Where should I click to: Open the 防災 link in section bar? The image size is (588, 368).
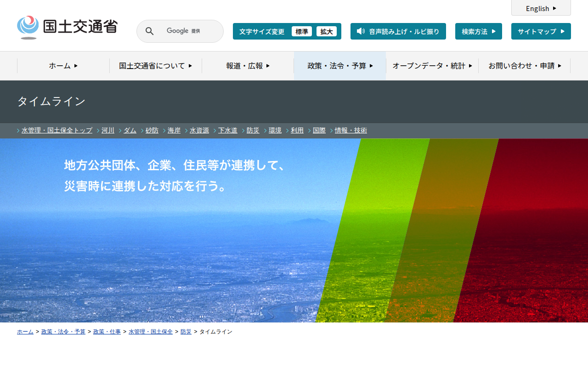pyautogui.click(x=253, y=131)
